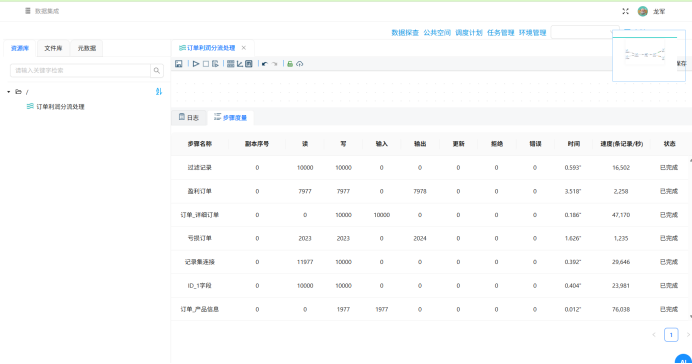Click the 3.518" time value

click(573, 191)
